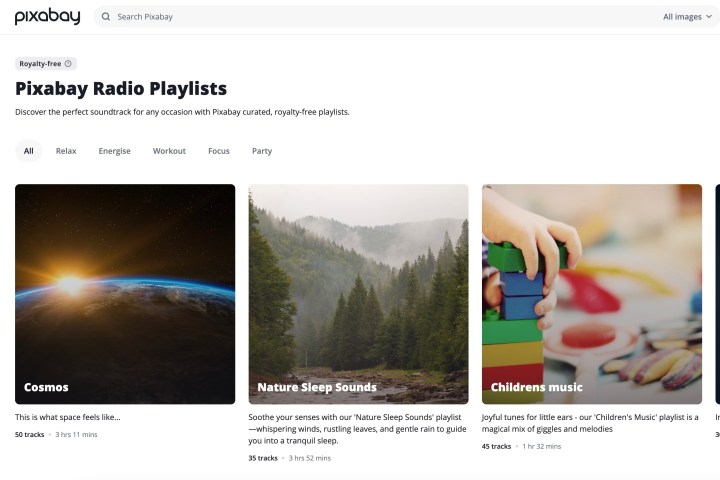Click the Pixabay logo

pyautogui.click(x=47, y=17)
